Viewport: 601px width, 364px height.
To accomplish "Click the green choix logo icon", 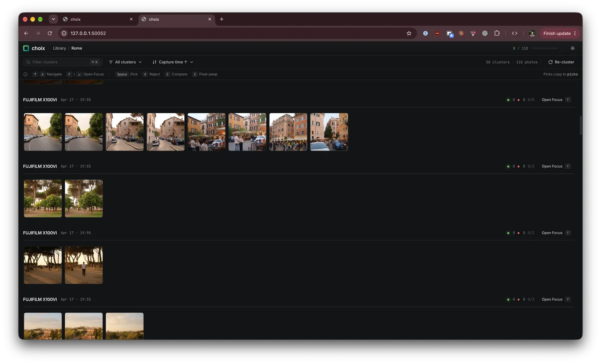I will click(x=26, y=48).
